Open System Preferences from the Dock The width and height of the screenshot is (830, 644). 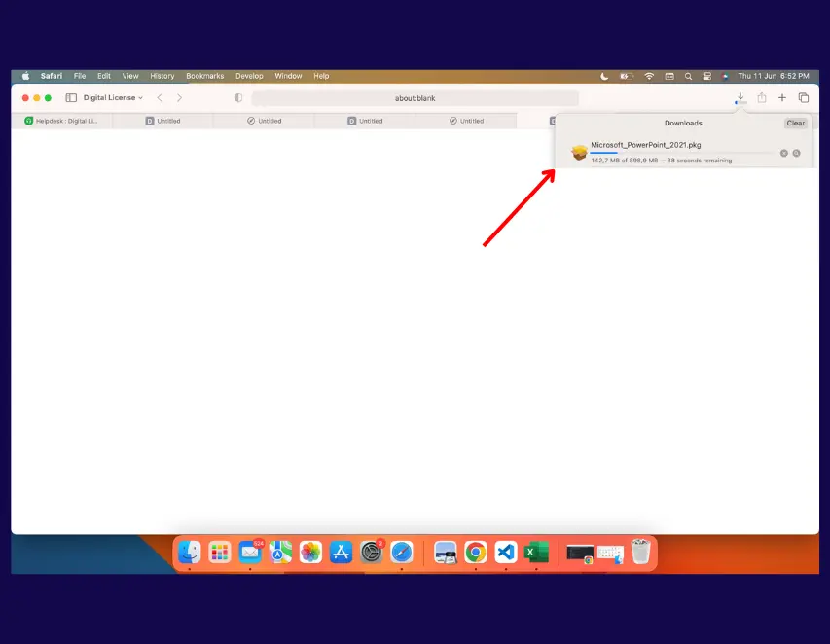pyautogui.click(x=371, y=553)
